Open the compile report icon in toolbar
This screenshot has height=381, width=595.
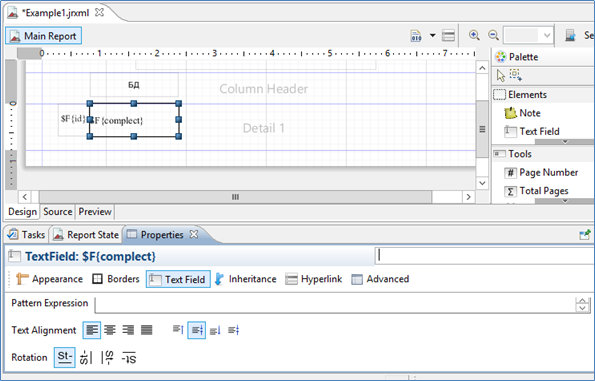[416, 36]
